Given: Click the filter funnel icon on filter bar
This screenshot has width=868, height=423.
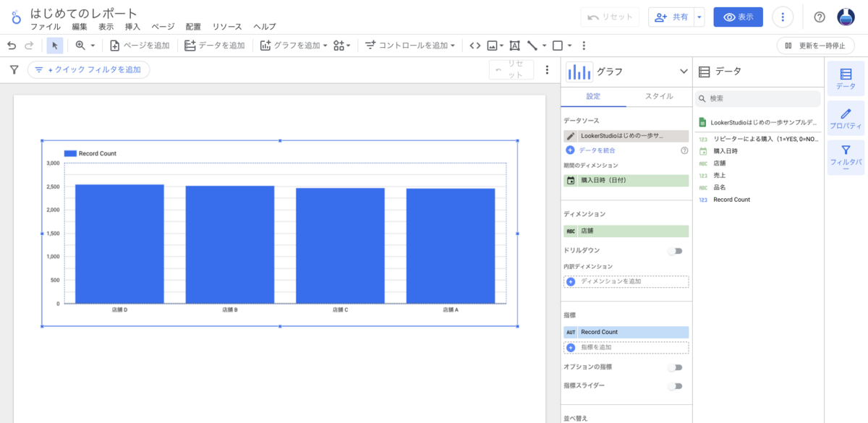Looking at the screenshot, I should [x=14, y=70].
